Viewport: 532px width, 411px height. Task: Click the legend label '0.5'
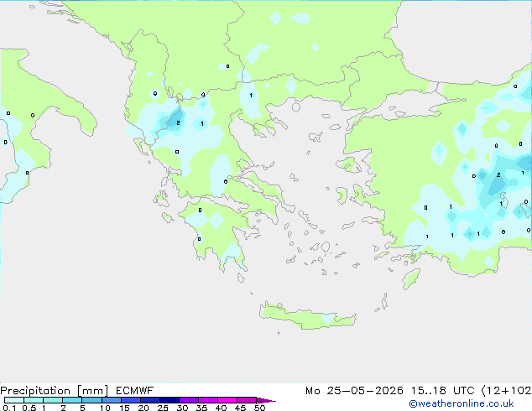point(29,408)
